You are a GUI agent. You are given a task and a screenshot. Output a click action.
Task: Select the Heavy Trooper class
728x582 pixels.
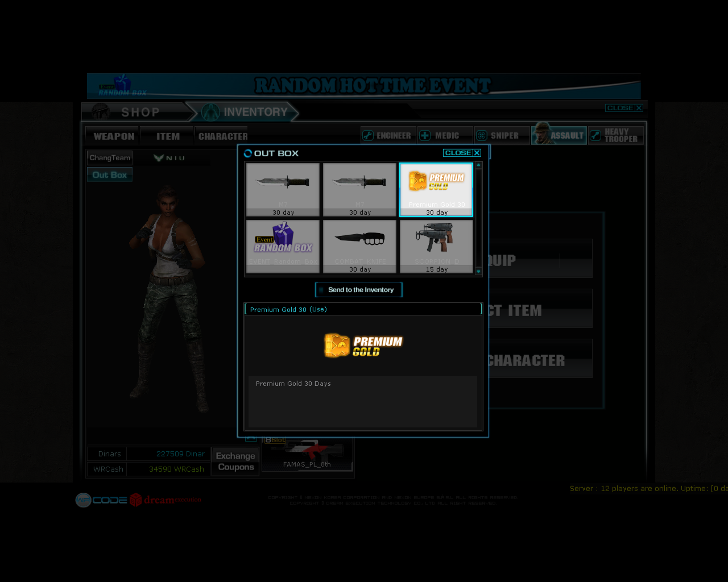pos(616,135)
